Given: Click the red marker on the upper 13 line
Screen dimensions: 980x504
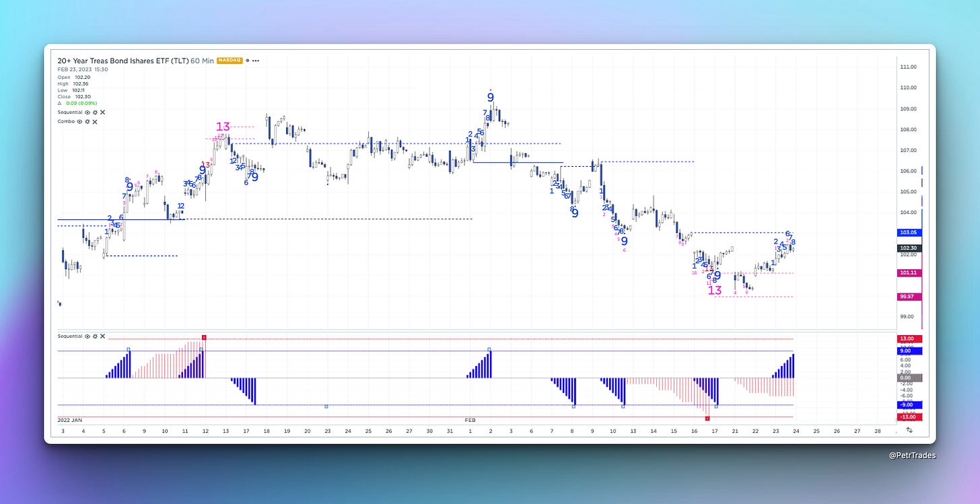Looking at the screenshot, I should (x=204, y=336).
